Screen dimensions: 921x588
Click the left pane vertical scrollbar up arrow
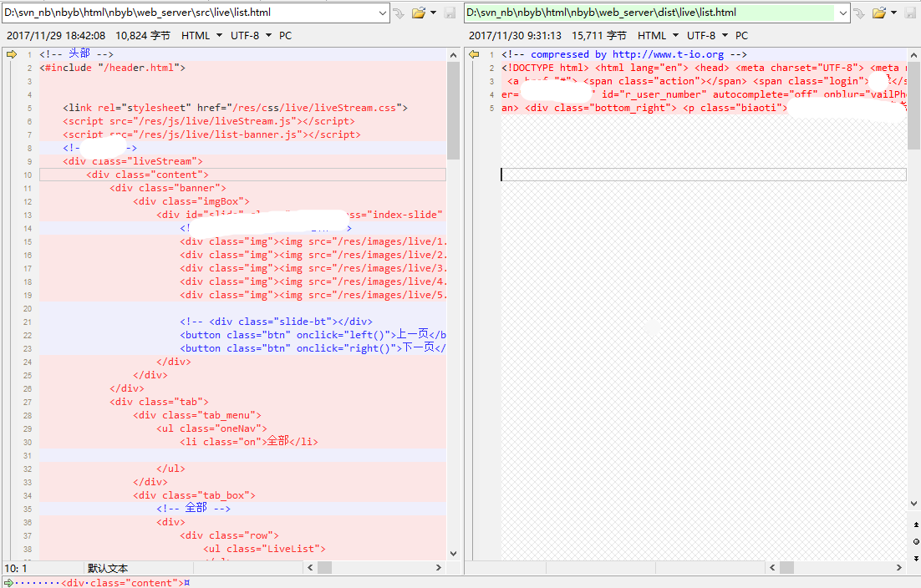pyautogui.click(x=453, y=55)
